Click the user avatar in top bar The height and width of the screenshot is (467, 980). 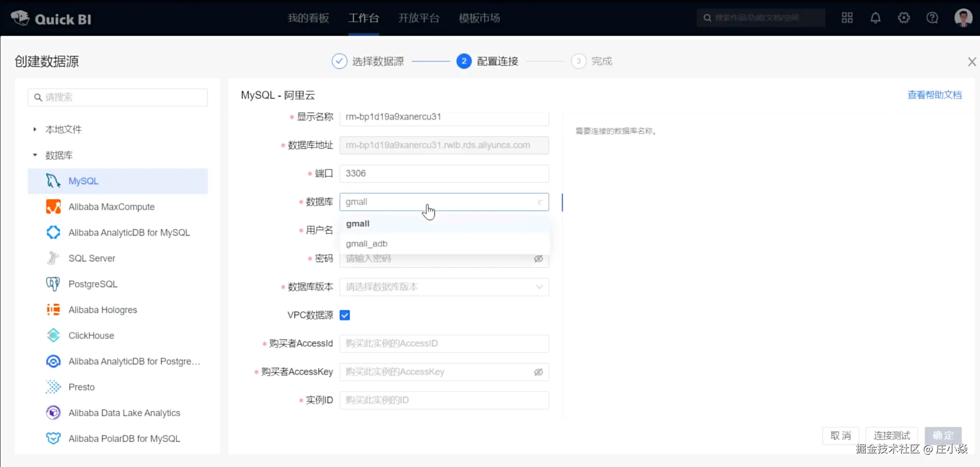pos(963,18)
